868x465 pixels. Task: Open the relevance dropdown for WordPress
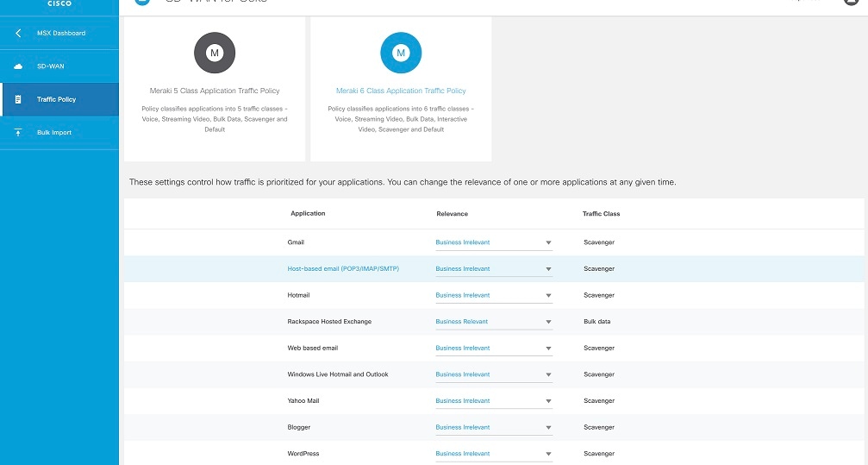[x=494, y=454]
